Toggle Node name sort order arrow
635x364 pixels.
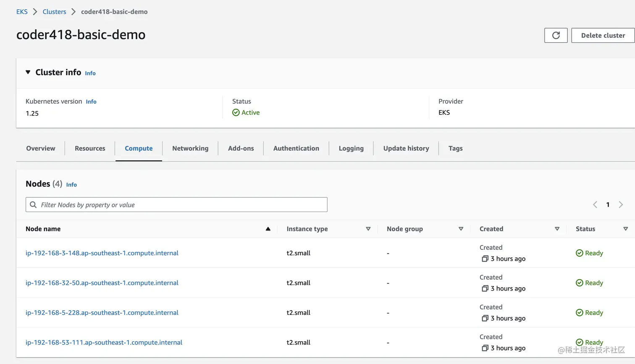268,229
